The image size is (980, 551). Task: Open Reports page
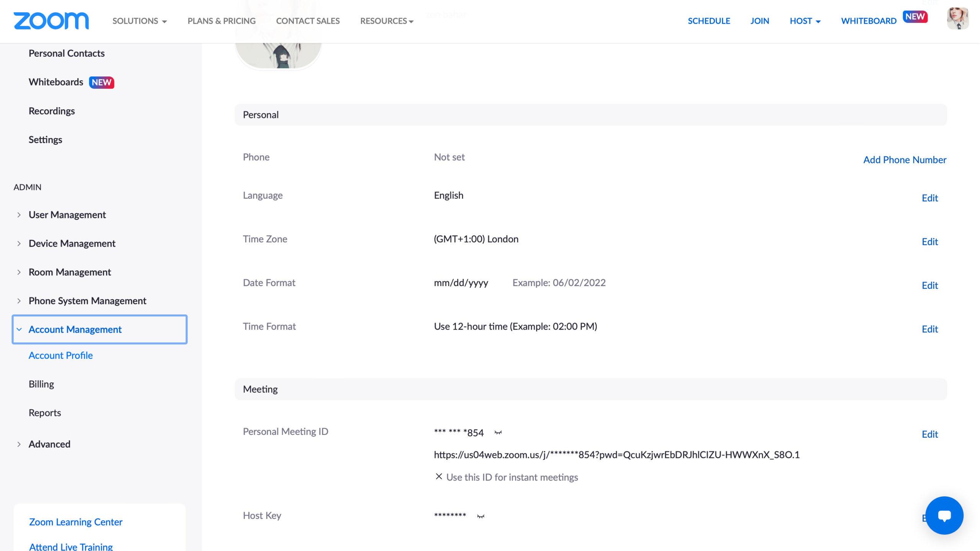coord(45,413)
